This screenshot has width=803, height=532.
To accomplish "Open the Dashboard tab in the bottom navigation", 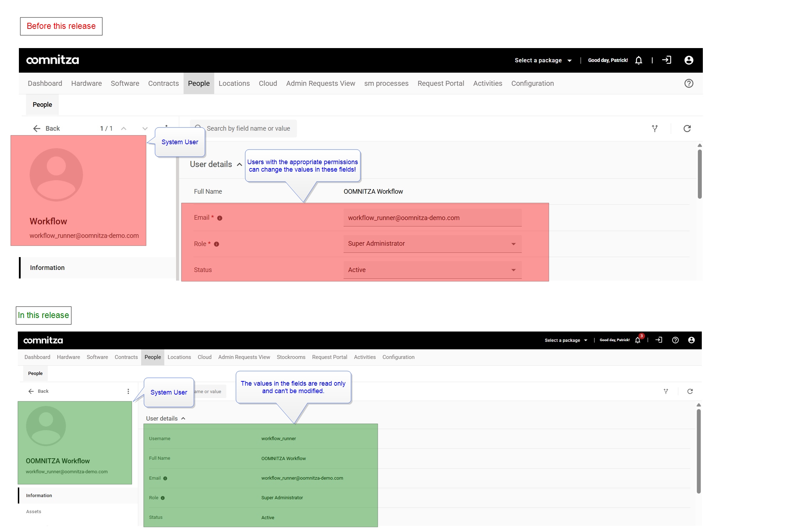I will (x=37, y=357).
